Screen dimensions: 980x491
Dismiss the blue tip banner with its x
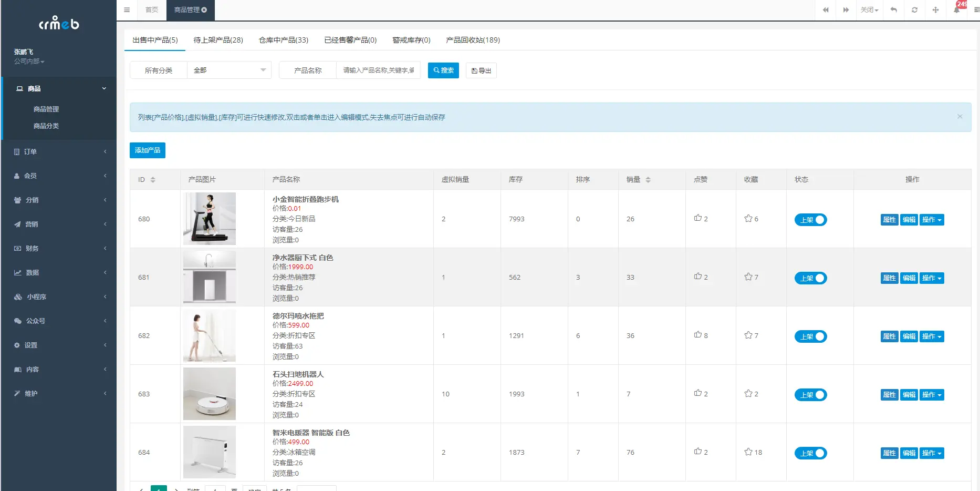pos(960,117)
